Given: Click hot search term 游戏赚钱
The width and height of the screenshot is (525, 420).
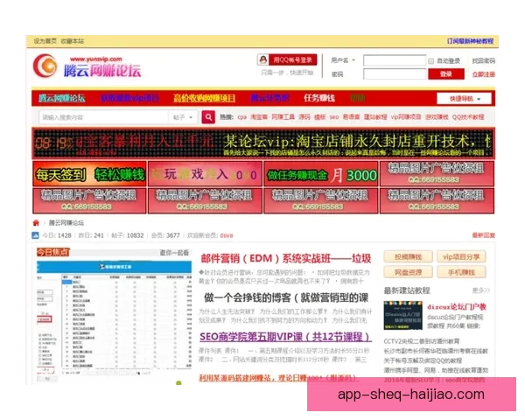Looking at the screenshot, I should (x=437, y=117).
